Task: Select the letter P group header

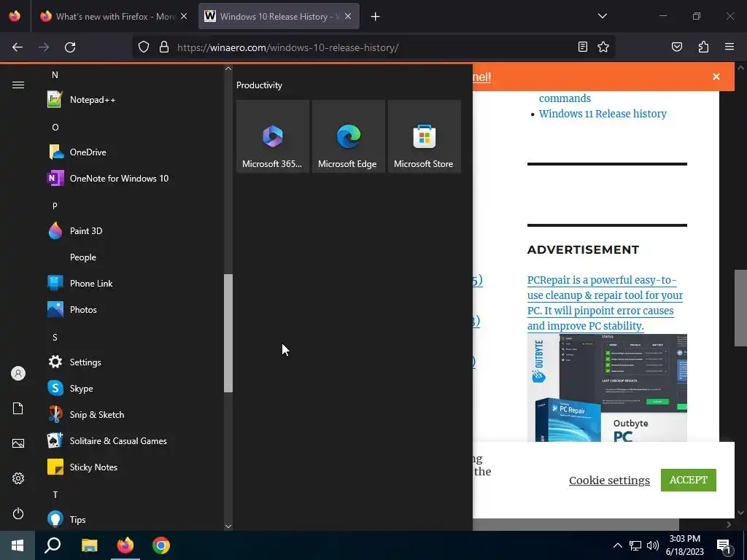Action: (55, 206)
